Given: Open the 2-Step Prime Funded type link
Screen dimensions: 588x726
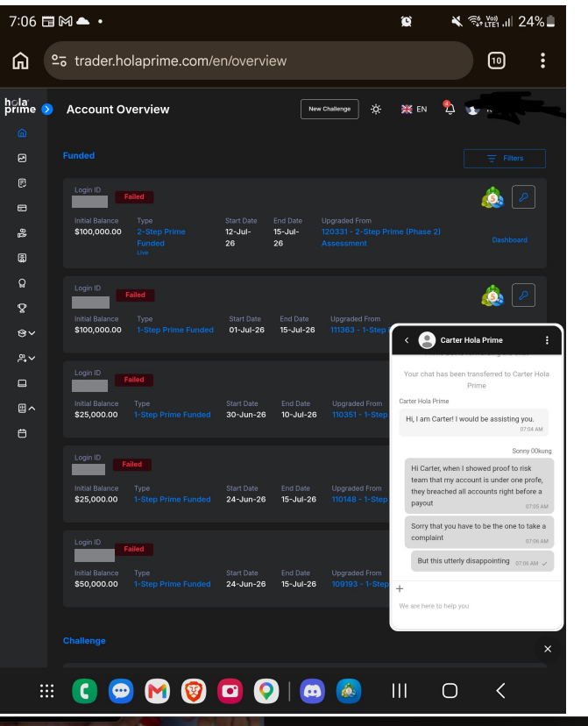Looking at the screenshot, I should 161,238.
